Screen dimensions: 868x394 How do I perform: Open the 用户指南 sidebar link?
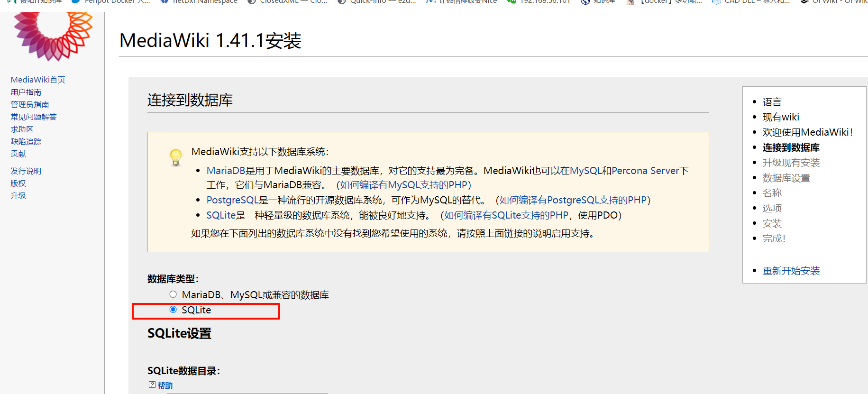[26, 92]
